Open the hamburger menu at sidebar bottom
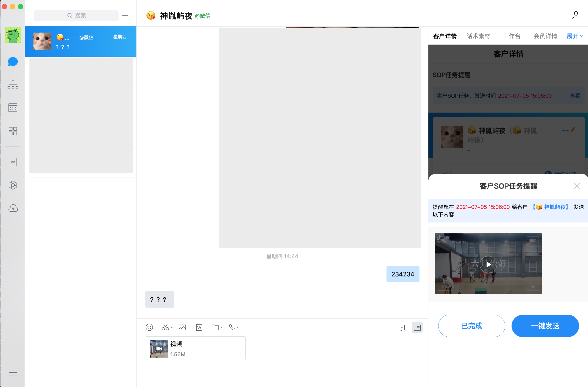Viewport: 588px width, 387px height. [13, 375]
